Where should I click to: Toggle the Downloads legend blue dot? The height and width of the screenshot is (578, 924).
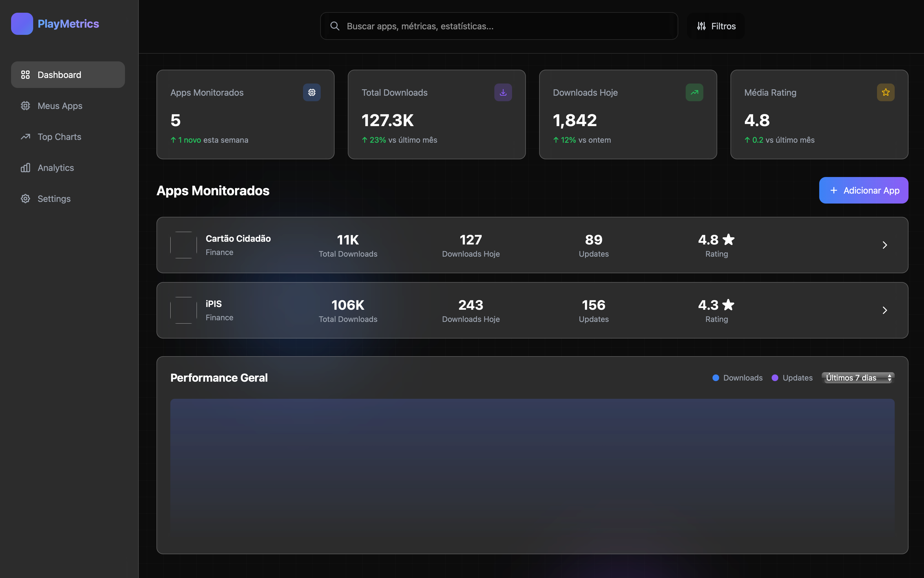pos(716,378)
